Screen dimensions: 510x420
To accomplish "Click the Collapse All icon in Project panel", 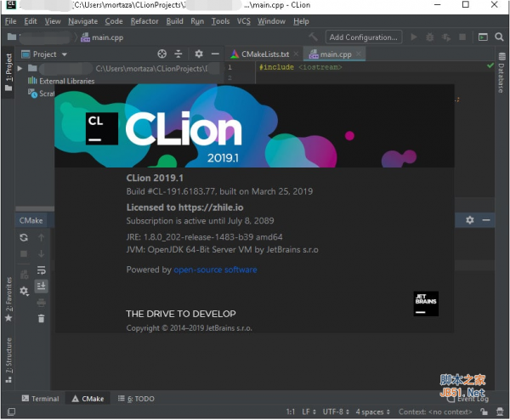I will 178,54.
